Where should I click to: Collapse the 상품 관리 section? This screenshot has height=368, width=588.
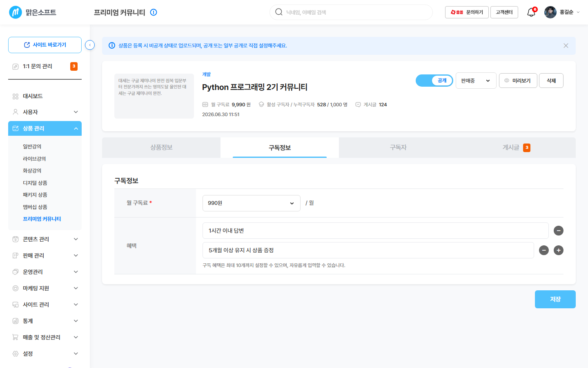click(45, 128)
